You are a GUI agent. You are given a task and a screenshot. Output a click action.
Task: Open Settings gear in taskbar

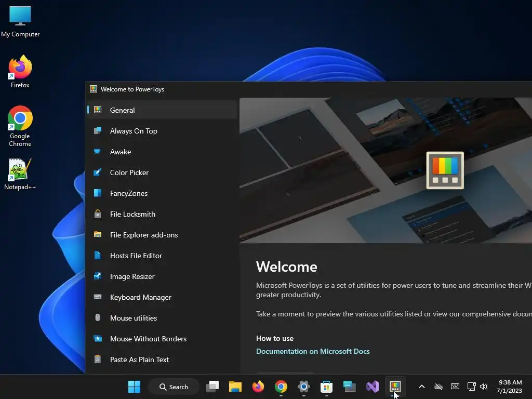pyautogui.click(x=303, y=387)
